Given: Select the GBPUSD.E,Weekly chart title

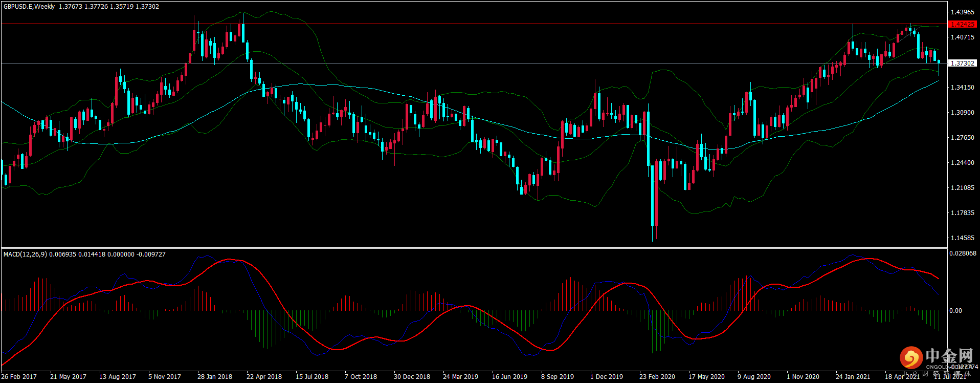Looking at the screenshot, I should click(29, 7).
